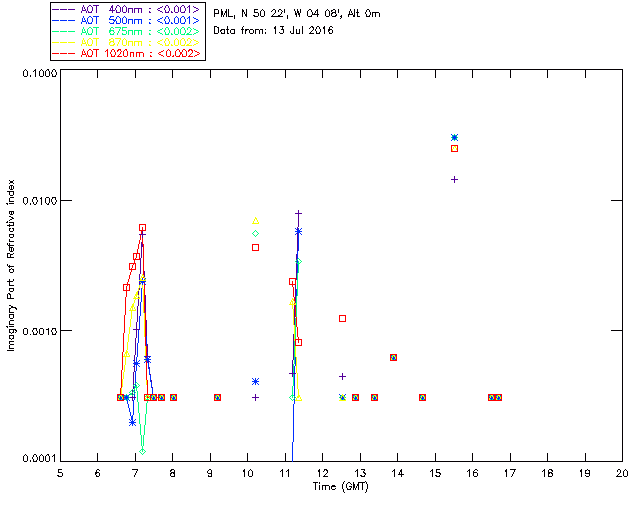Select the baseline marker at time 9.2
Screen dimensions: 640x512
(218, 397)
